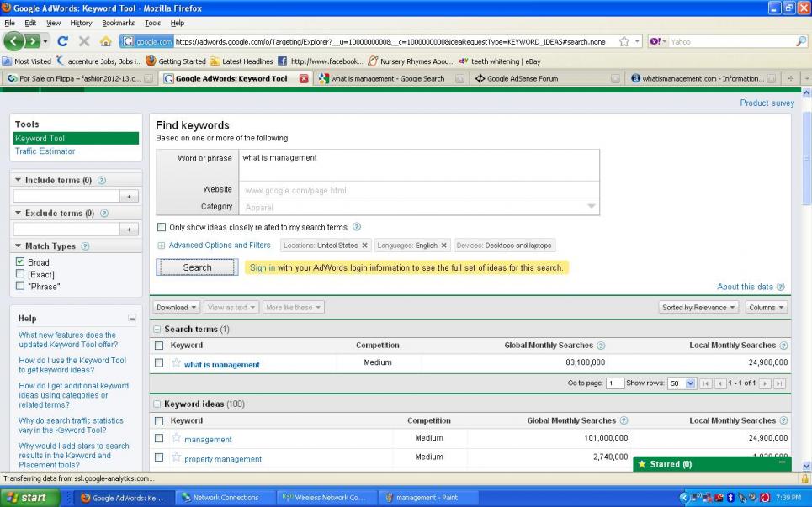This screenshot has height=507, width=812.
Task: Collapse the Search terms section
Action: (157, 329)
